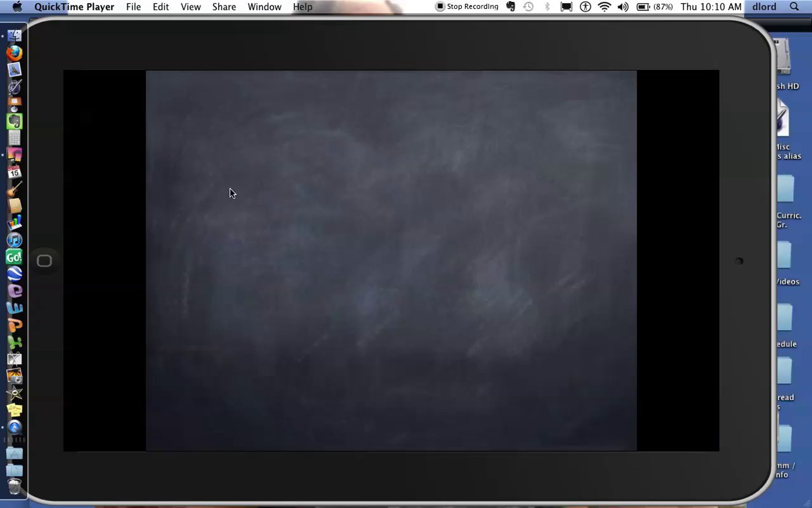Open GarageBand guitar icon in dock
The width and height of the screenshot is (812, 508).
pos(15,189)
